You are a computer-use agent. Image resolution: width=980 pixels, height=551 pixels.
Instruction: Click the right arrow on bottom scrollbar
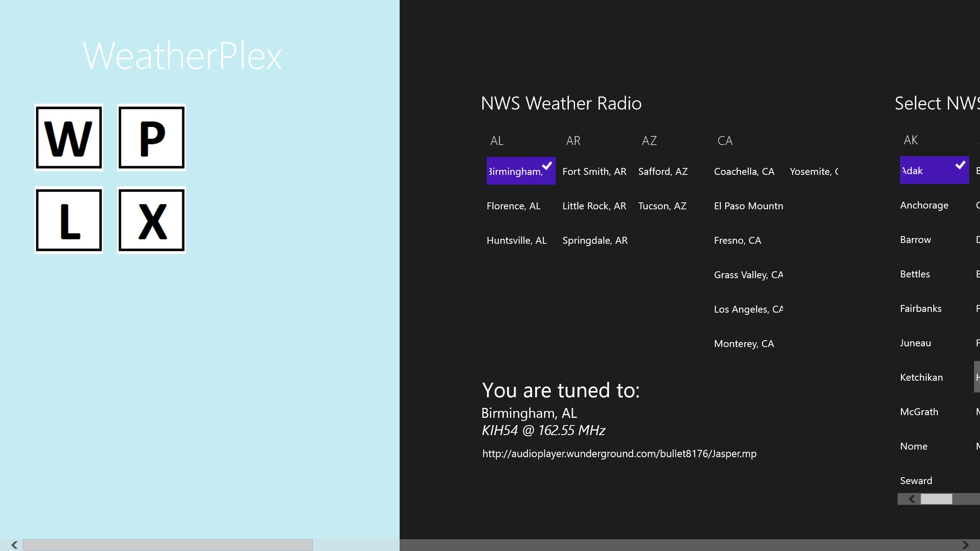pyautogui.click(x=965, y=545)
